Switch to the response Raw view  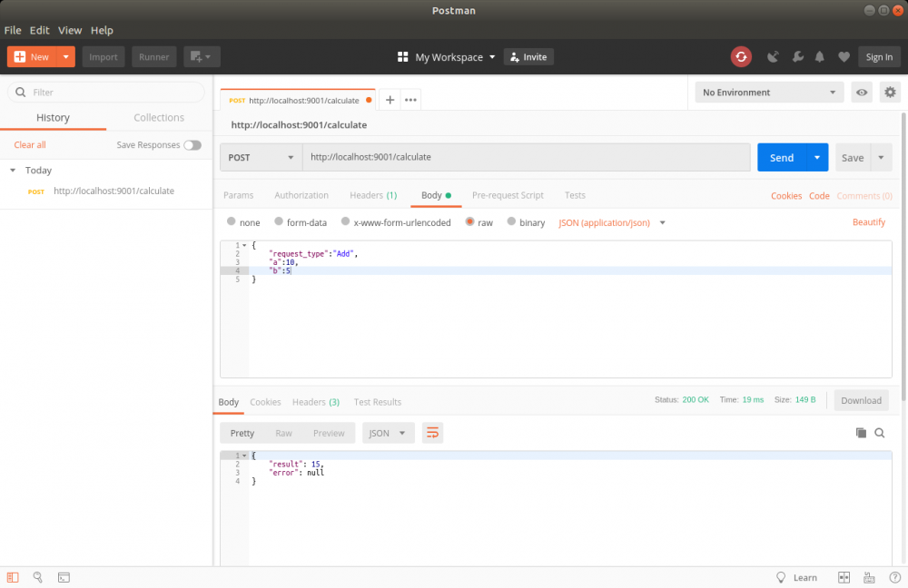pyautogui.click(x=283, y=433)
